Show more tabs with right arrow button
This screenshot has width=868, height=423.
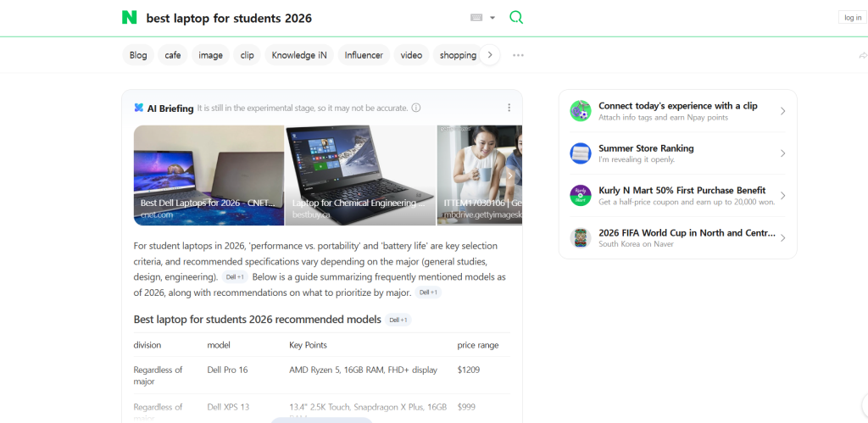click(x=490, y=55)
